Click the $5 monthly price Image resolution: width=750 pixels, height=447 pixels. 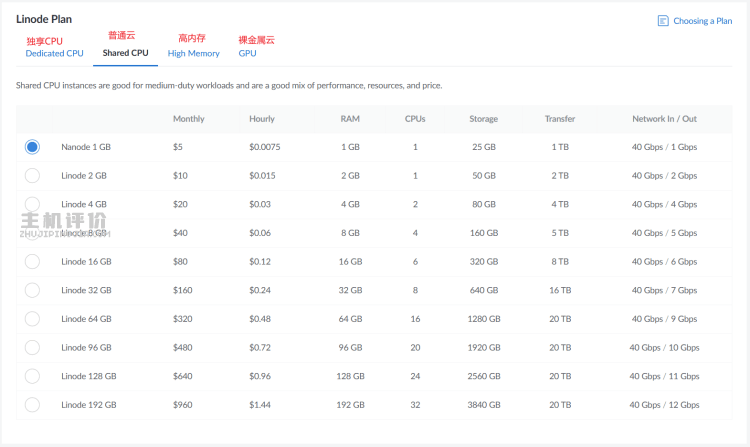coord(177,147)
